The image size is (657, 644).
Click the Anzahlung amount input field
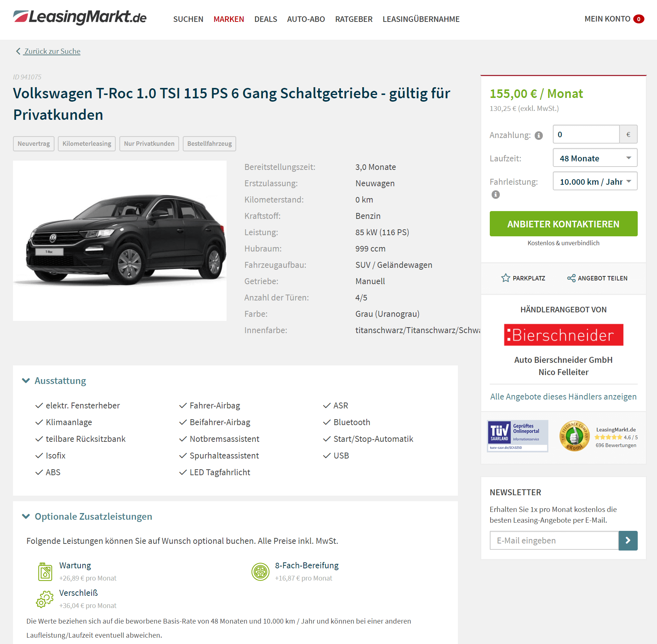[x=586, y=134]
